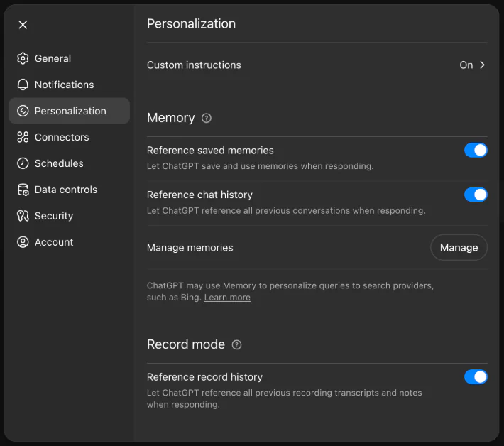The width and height of the screenshot is (504, 446).
Task: Open the Custom instructions row
Action: 194,65
